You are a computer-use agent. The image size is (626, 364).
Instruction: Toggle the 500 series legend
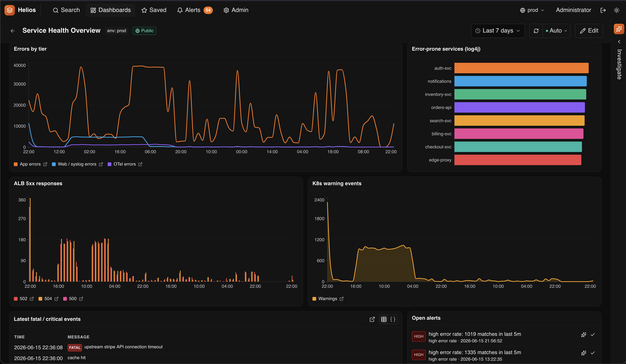[70, 299]
